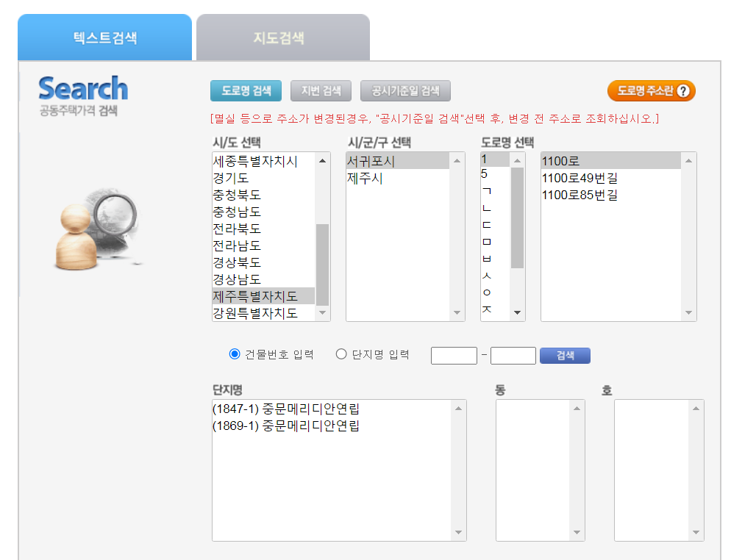Open the 도로명 주소란 help button
The width and height of the screenshot is (731, 560).
point(652,90)
